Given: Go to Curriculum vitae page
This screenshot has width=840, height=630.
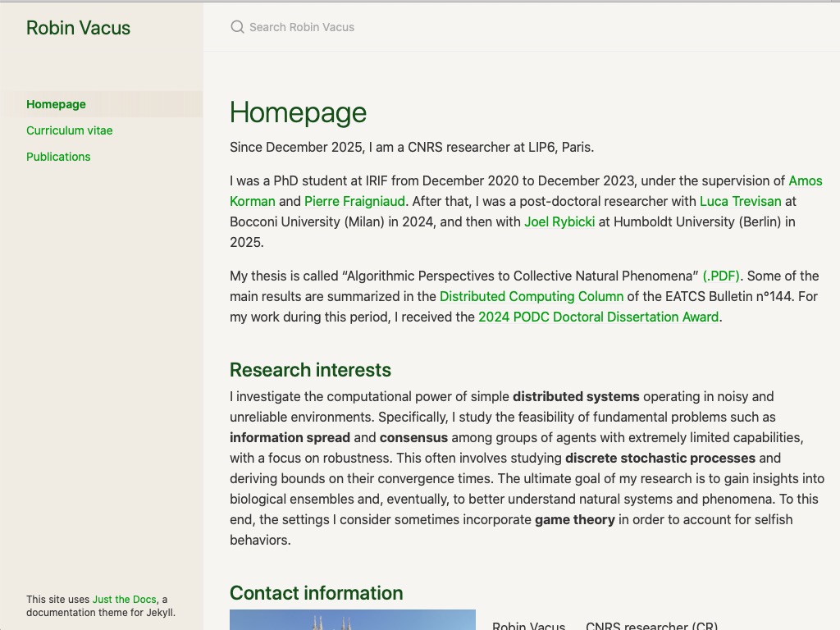Looking at the screenshot, I should pyautogui.click(x=69, y=130).
